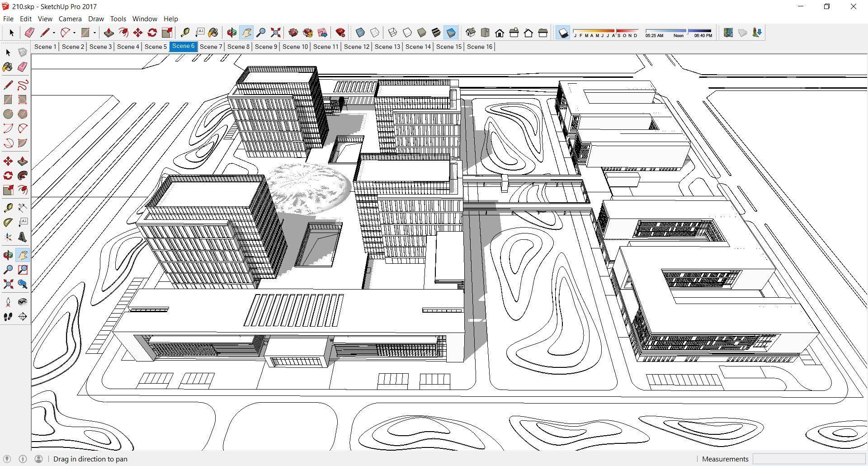The image size is (868, 466).
Task: Select the Eraser tool in top toolbar
Action: [30, 33]
